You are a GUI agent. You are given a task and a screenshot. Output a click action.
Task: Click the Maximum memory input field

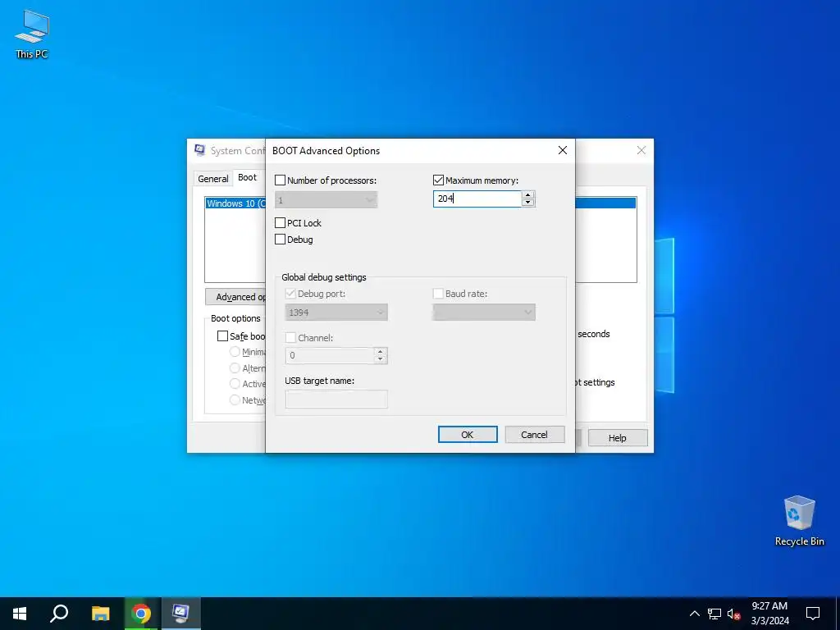click(x=477, y=199)
